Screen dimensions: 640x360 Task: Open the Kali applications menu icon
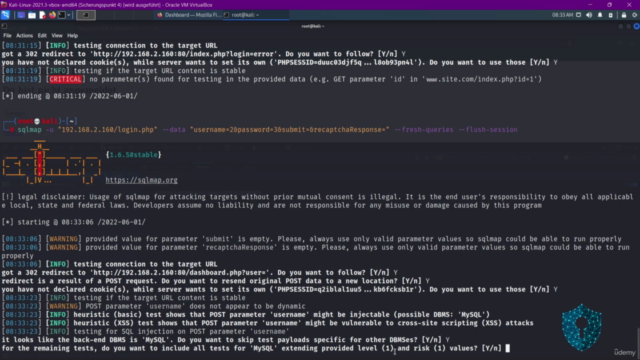coord(5,15)
